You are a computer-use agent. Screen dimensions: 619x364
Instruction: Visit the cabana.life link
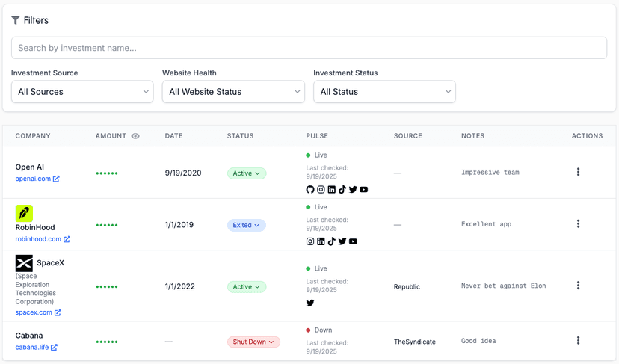point(32,347)
